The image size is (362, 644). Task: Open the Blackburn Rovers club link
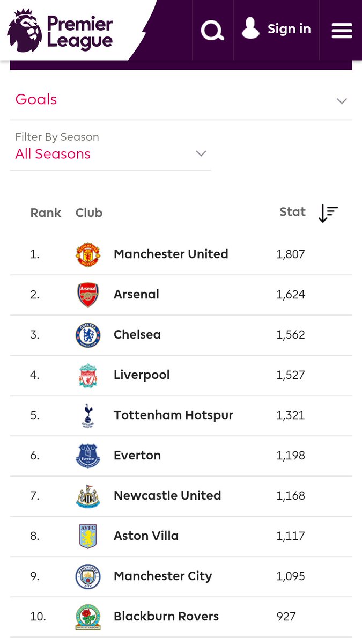166,617
